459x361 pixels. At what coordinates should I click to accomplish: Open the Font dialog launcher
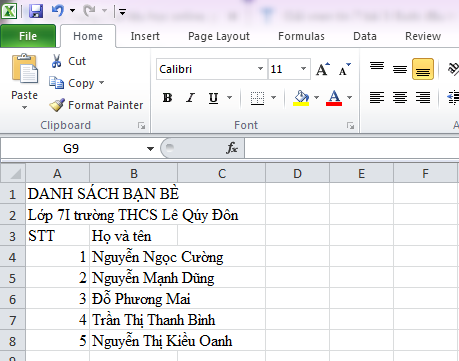350,126
